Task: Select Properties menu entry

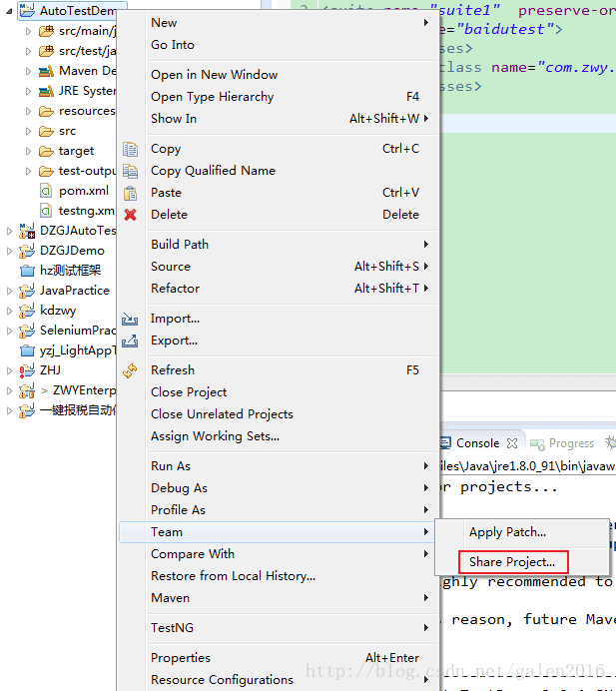Action: pos(279,657)
